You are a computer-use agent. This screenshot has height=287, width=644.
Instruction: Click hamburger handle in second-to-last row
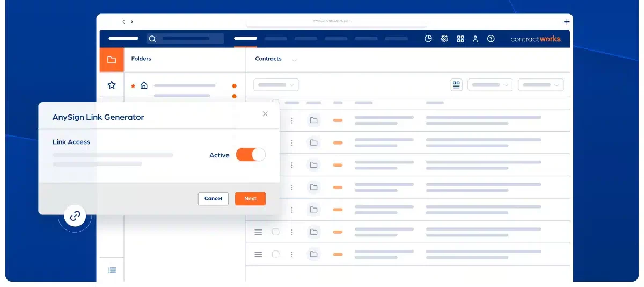pos(258,232)
